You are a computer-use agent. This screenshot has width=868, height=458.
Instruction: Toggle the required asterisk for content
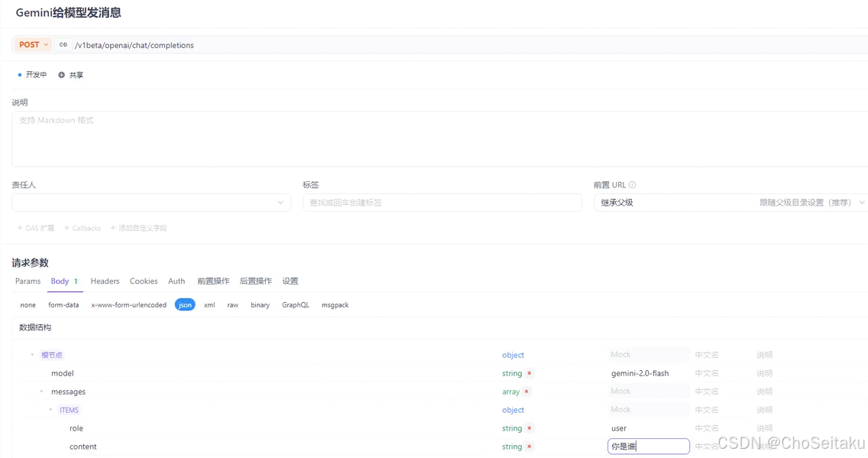530,447
